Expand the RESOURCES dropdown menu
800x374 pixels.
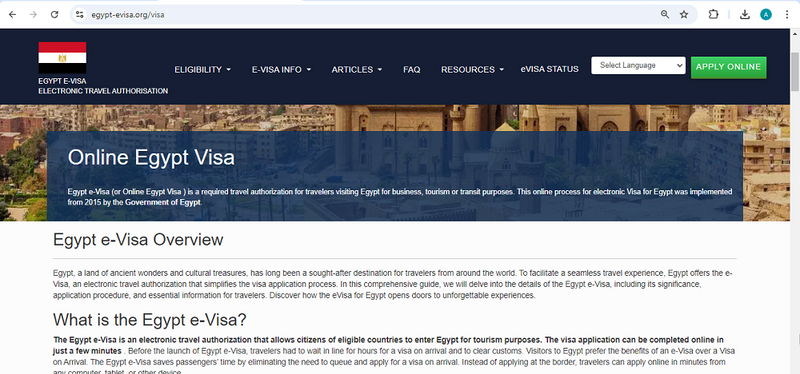coord(472,69)
